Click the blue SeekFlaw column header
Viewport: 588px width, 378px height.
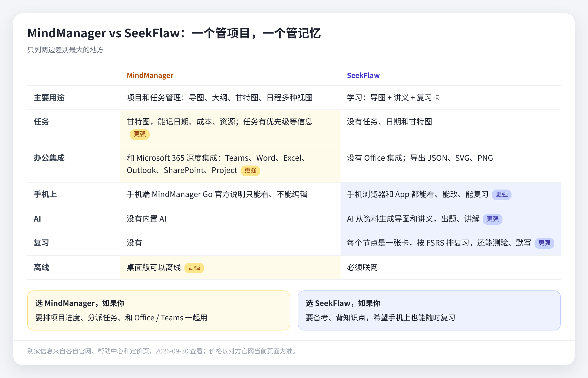tap(363, 76)
